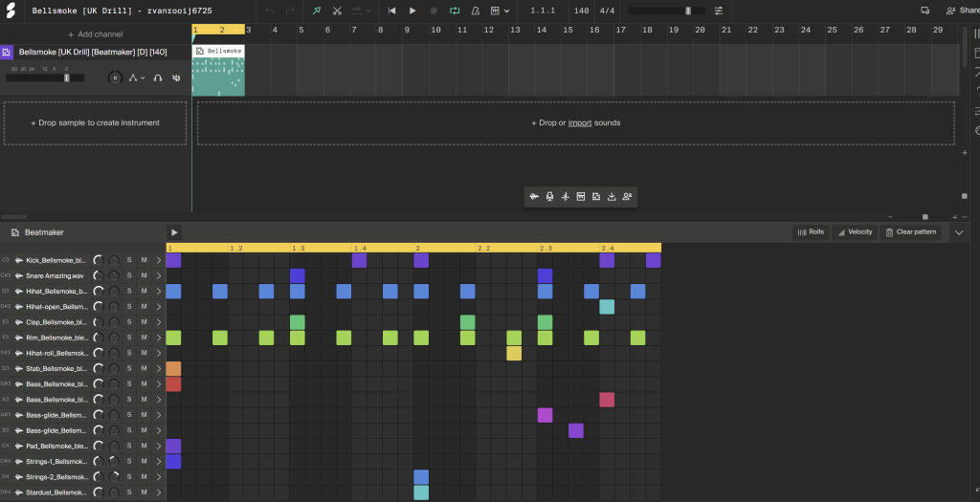This screenshot has width=980, height=502.
Task: Click the Clear pattern button
Action: [910, 232]
